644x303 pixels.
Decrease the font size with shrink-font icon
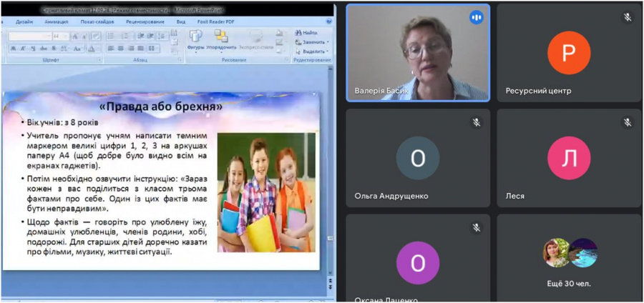coord(84,36)
